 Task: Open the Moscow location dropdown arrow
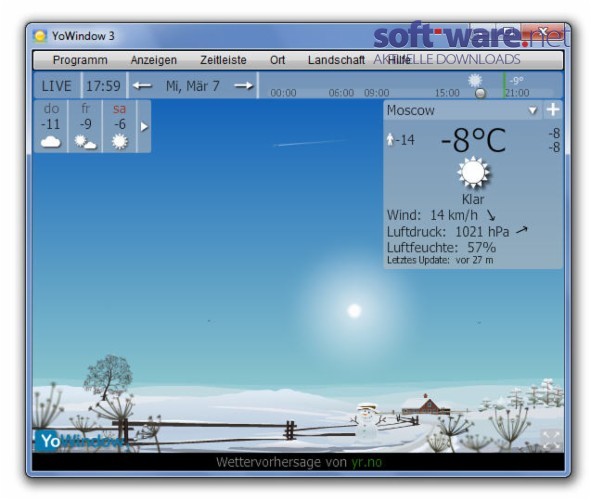tap(532, 110)
